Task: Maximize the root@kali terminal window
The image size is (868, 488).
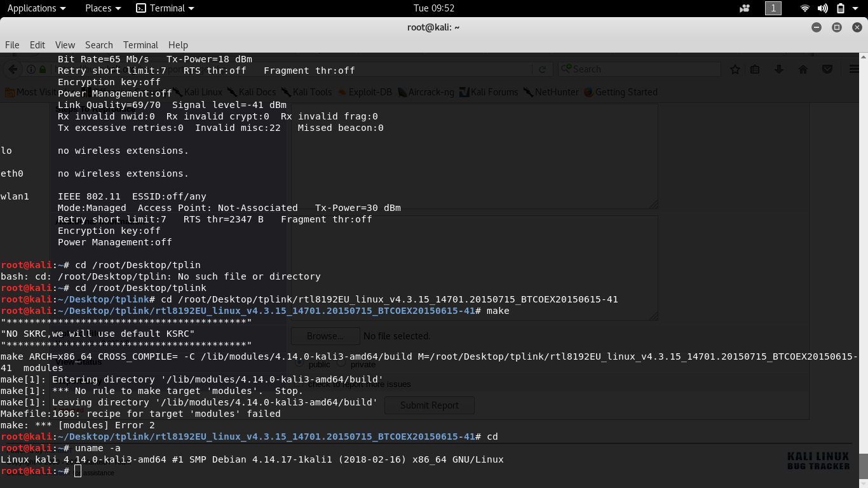Action: click(837, 27)
